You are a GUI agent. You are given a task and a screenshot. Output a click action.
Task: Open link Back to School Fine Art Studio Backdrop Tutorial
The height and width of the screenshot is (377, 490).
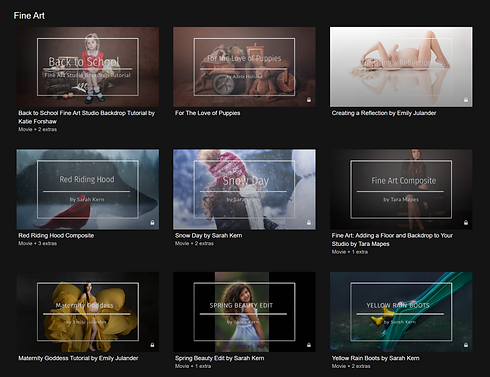tap(87, 117)
